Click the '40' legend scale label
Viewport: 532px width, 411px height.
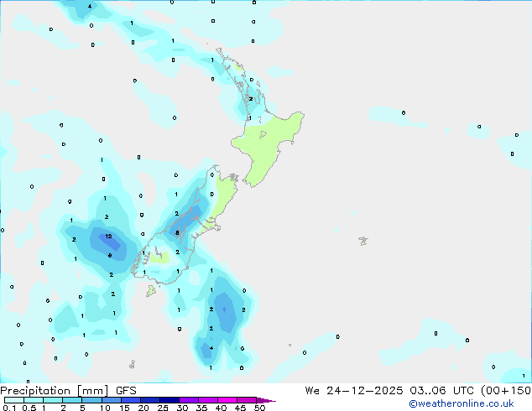coord(221,408)
